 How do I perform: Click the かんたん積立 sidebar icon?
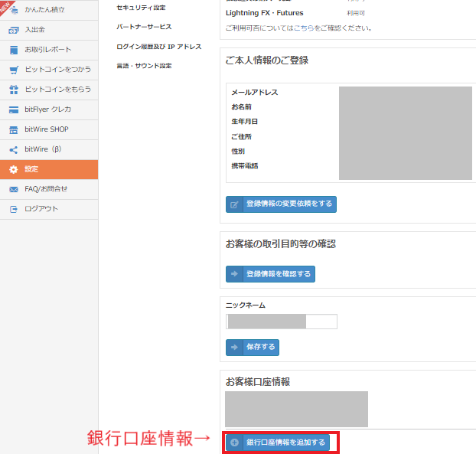(x=13, y=10)
